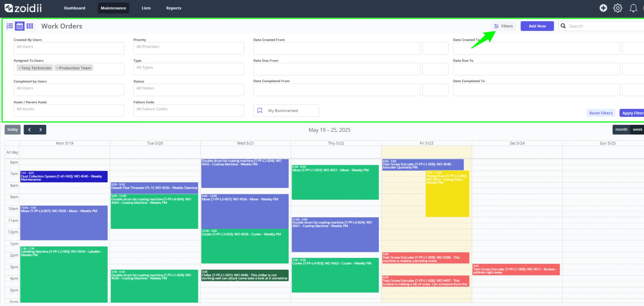Switch to calendar view icon
644x306 pixels.
(x=20, y=26)
